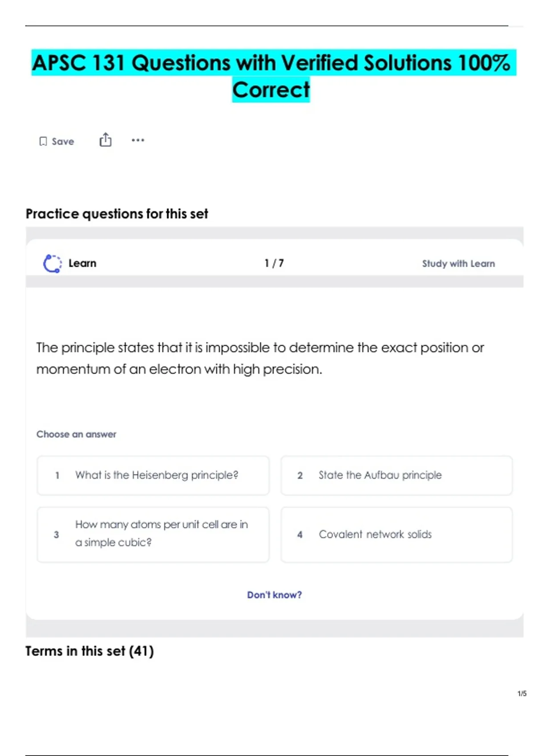
Task: Click the "Don't know?" link
Action: pos(274,595)
